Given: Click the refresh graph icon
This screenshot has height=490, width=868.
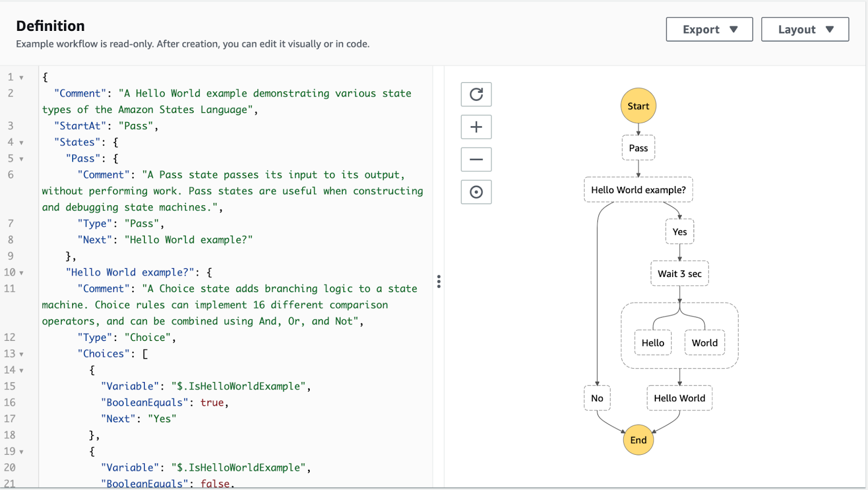Looking at the screenshot, I should (x=476, y=94).
